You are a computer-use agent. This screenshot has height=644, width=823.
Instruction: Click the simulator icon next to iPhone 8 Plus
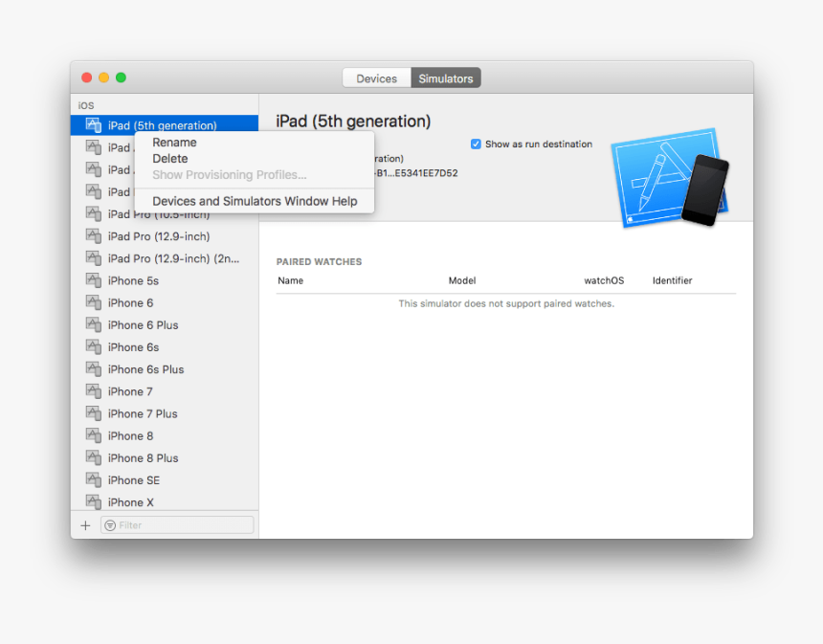coord(93,457)
